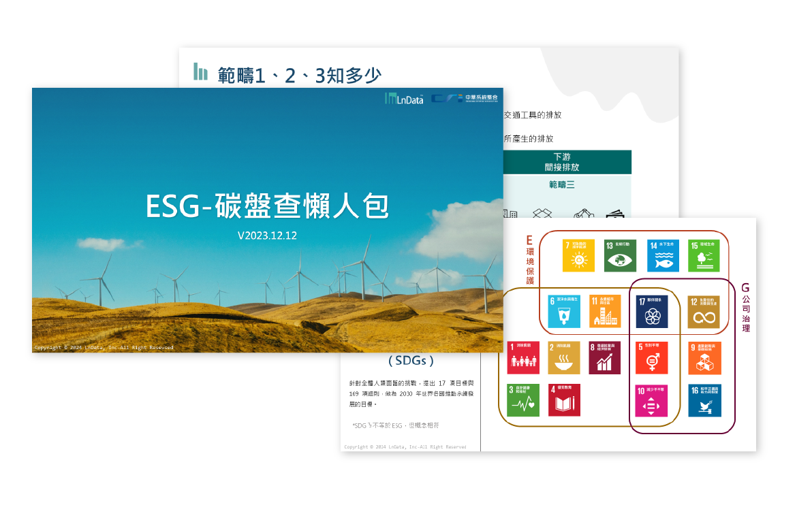
Task: Click the SDG 3 good health heartbeat icon
Action: (523, 400)
